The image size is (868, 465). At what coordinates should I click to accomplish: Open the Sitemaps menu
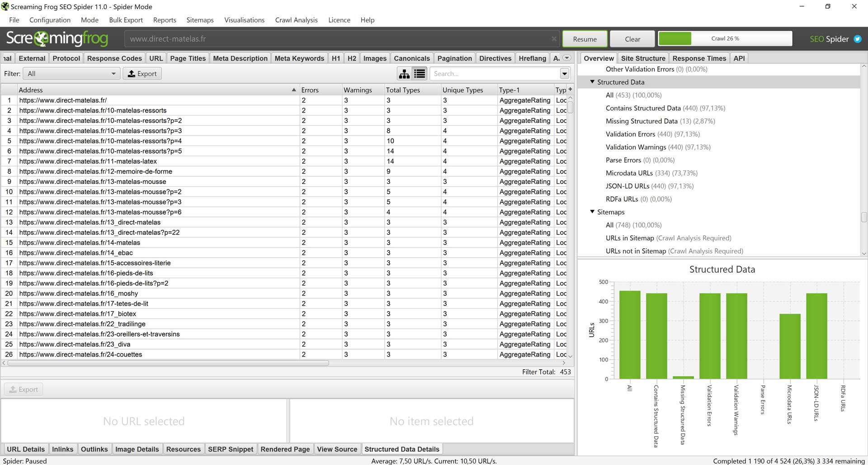(200, 20)
